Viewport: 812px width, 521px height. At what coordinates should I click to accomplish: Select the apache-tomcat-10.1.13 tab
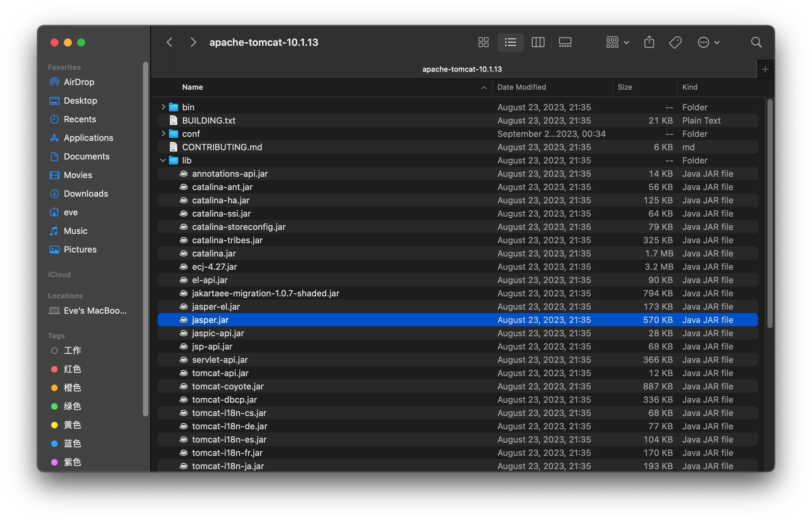(462, 69)
